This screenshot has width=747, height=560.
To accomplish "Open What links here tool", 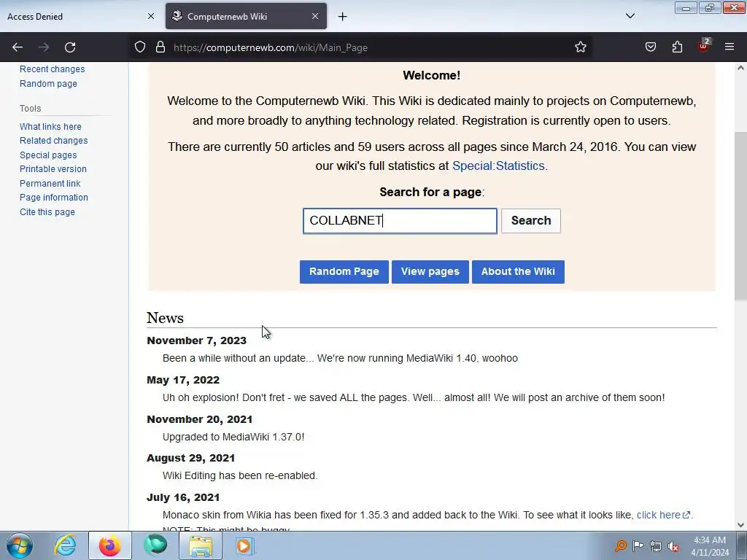I will tap(50, 127).
